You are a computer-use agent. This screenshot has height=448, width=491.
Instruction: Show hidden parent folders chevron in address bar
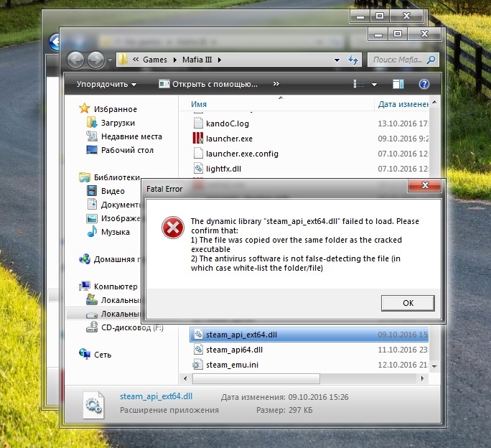pyautogui.click(x=135, y=59)
